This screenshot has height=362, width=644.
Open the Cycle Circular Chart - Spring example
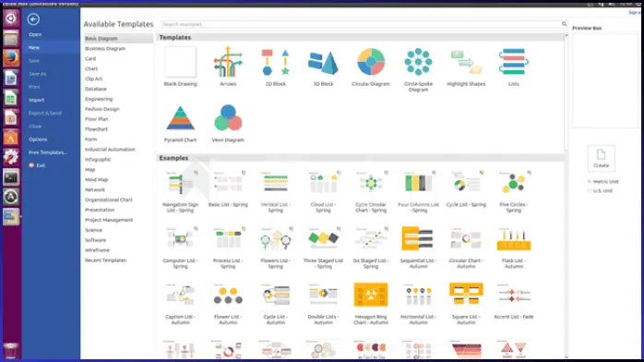[x=371, y=191]
